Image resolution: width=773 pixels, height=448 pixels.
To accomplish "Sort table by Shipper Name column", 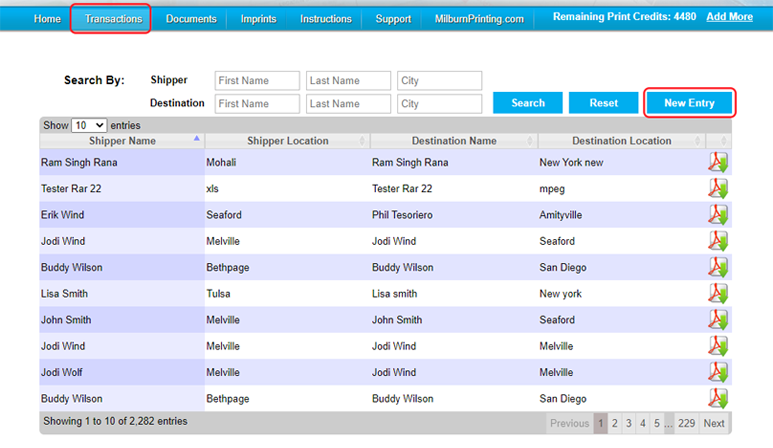I will pos(121,141).
